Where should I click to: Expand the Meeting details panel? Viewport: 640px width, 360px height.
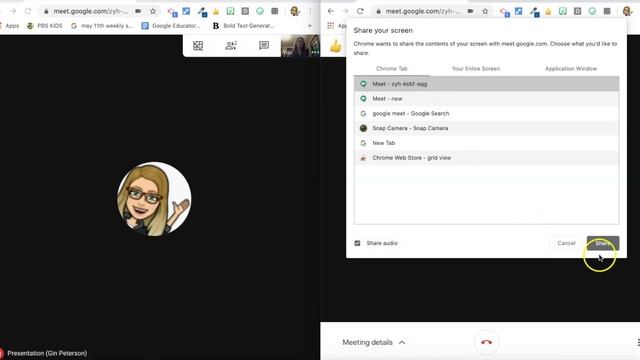pyautogui.click(x=373, y=342)
